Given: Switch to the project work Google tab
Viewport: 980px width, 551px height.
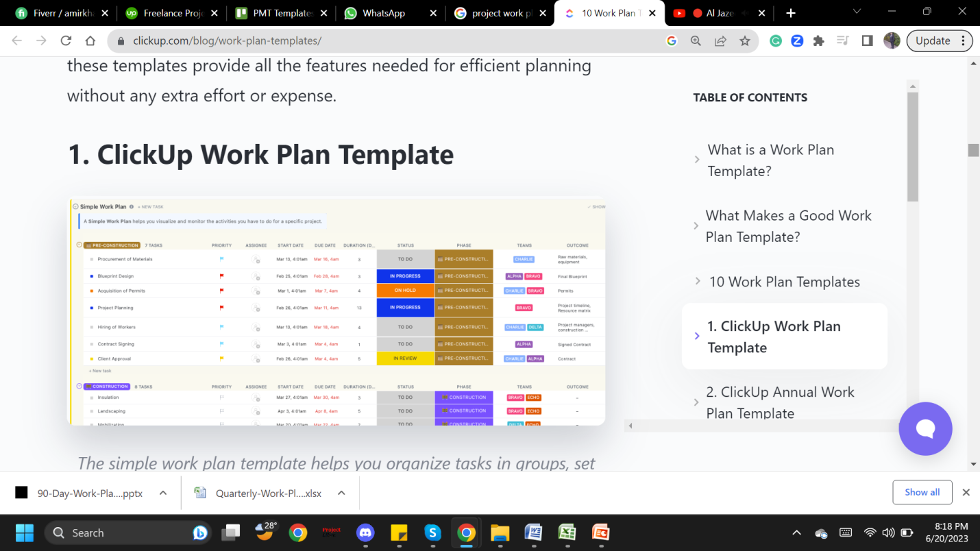Looking at the screenshot, I should [500, 13].
